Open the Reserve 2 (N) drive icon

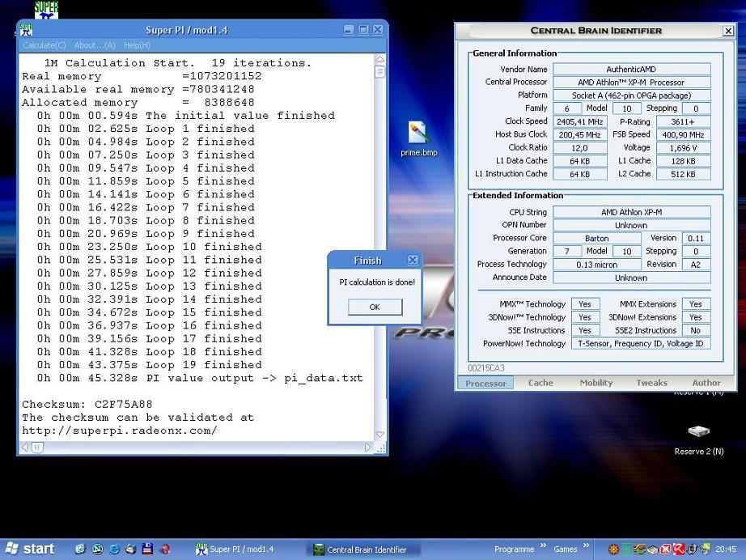pyautogui.click(x=698, y=439)
